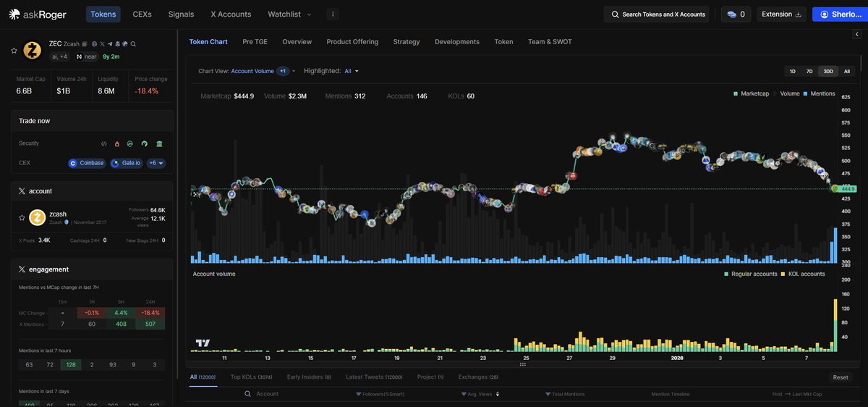Open the Avg. Views column filter
Screen dimensions: 868x407
point(476,394)
